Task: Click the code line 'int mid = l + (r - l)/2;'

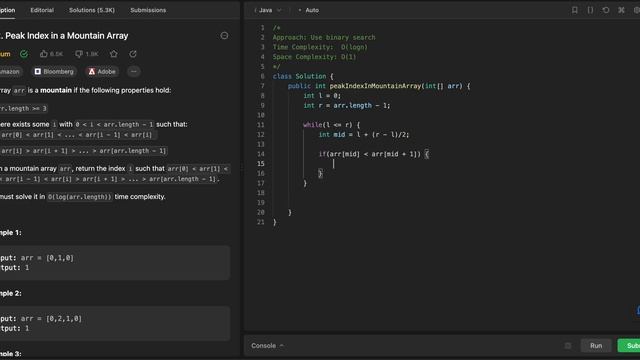Action: tap(364, 135)
